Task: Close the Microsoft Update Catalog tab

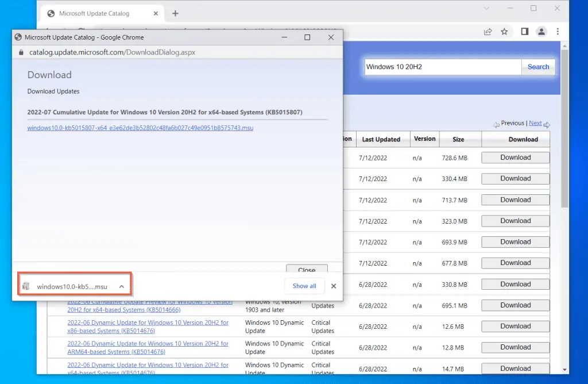Action: tap(156, 14)
